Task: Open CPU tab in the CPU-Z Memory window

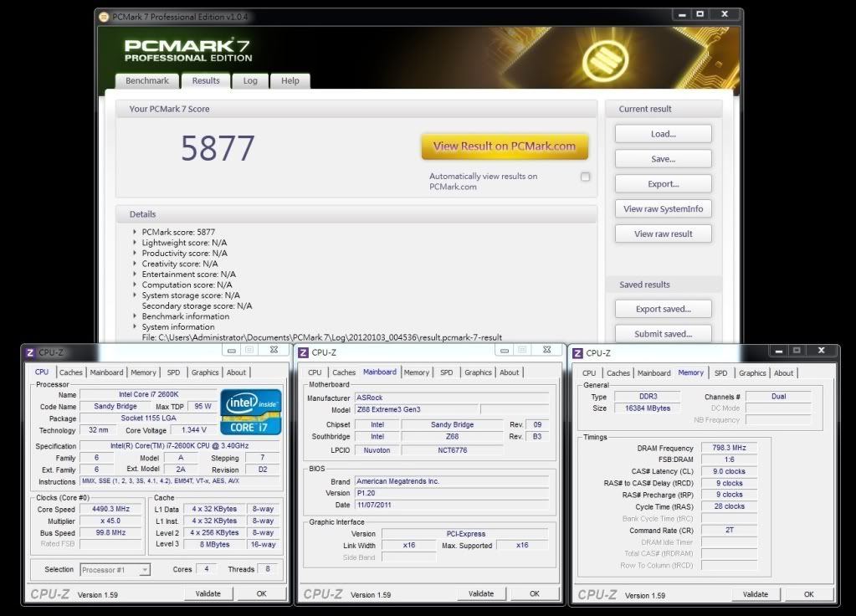Action: [x=589, y=373]
